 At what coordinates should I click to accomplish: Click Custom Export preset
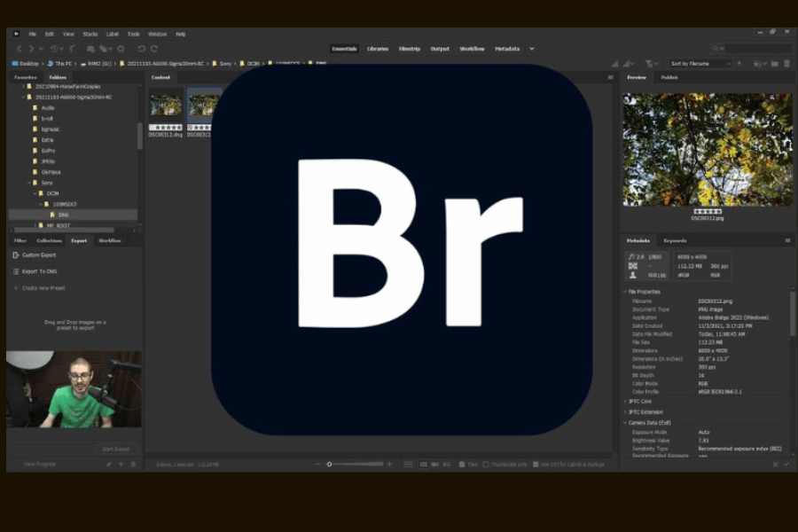pyautogui.click(x=38, y=255)
